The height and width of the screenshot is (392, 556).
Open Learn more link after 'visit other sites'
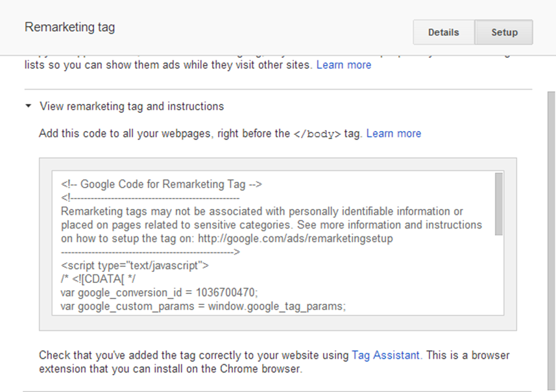[343, 65]
